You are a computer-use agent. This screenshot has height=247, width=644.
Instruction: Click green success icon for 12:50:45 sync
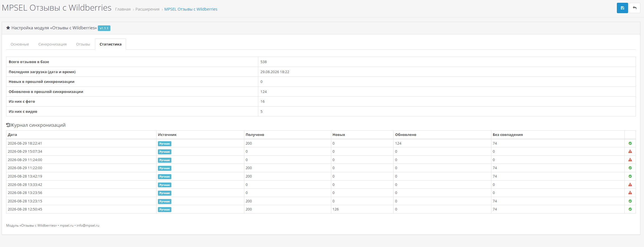[x=630, y=209]
